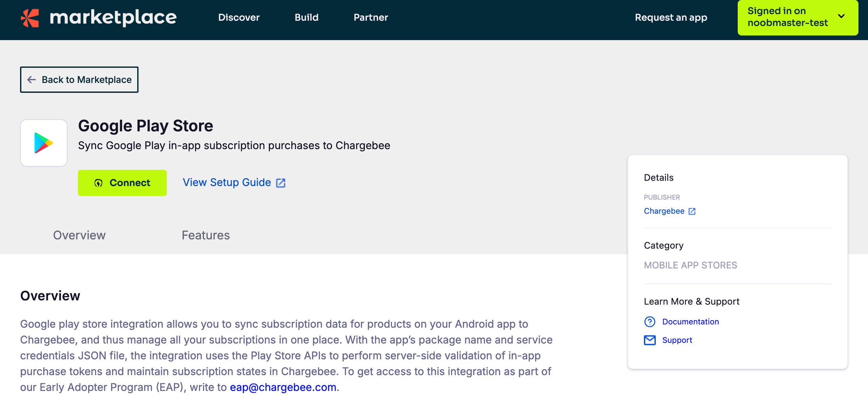Expand the signed-in account dropdown chevron
Image resolution: width=868 pixels, height=407 pixels.
[841, 16]
